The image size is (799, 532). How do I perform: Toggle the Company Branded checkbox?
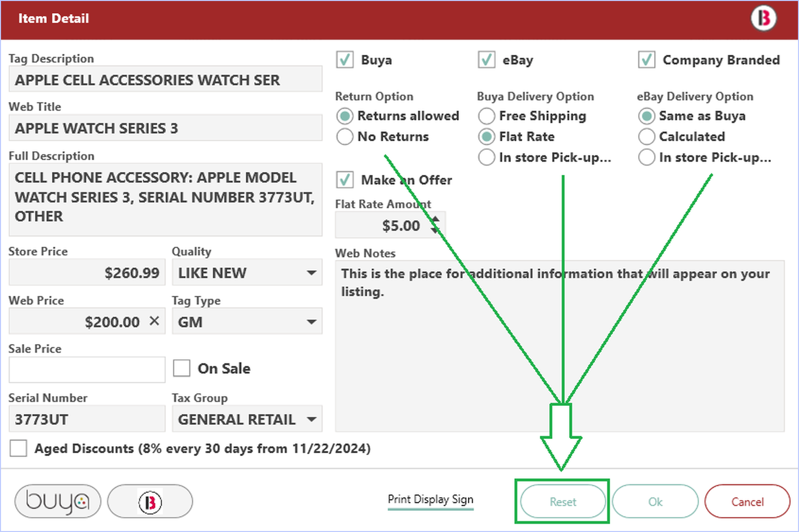tap(646, 60)
